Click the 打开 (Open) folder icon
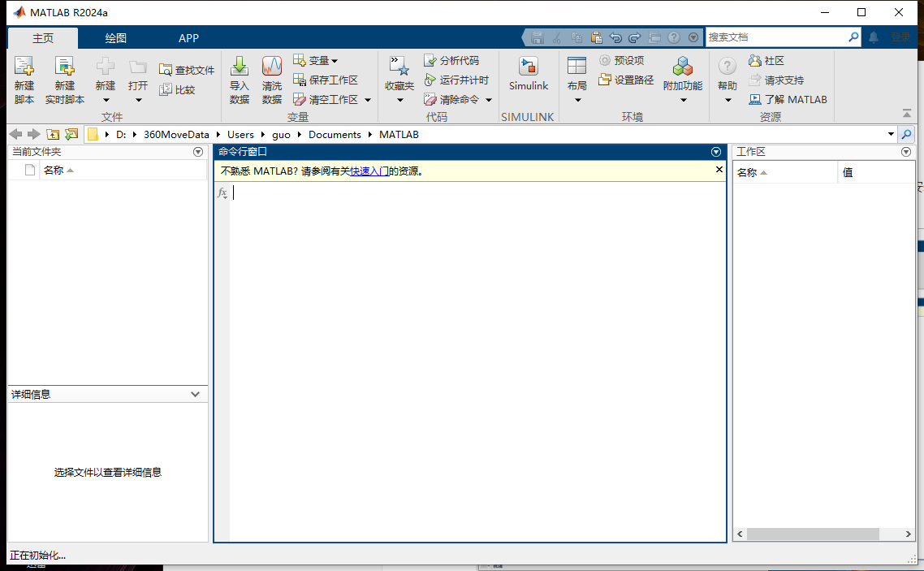Image resolution: width=924 pixels, height=571 pixels. 138,67
